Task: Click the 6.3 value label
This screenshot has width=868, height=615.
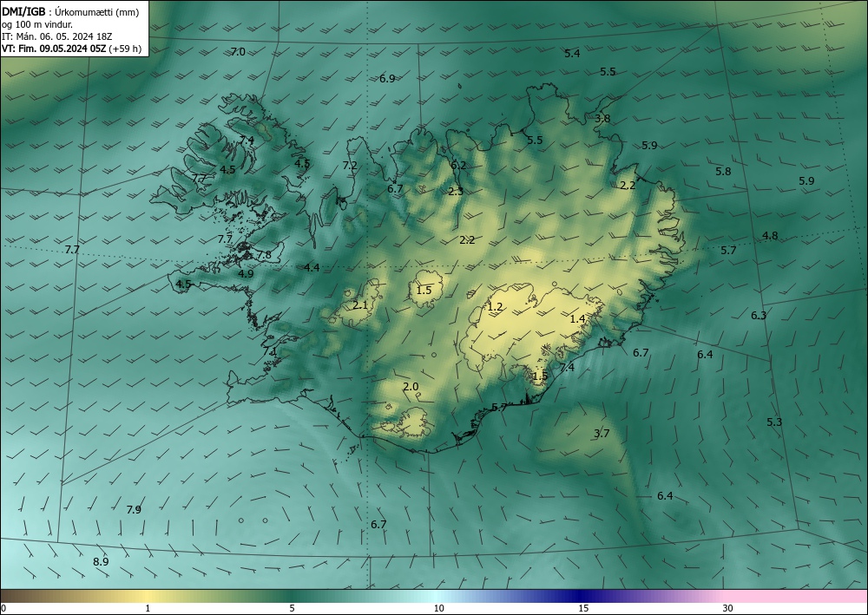Action: point(759,316)
